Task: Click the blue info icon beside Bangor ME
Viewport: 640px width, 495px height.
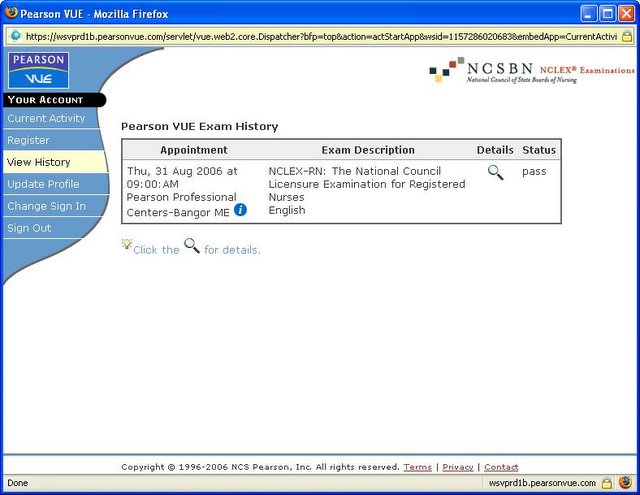Action: [240, 210]
